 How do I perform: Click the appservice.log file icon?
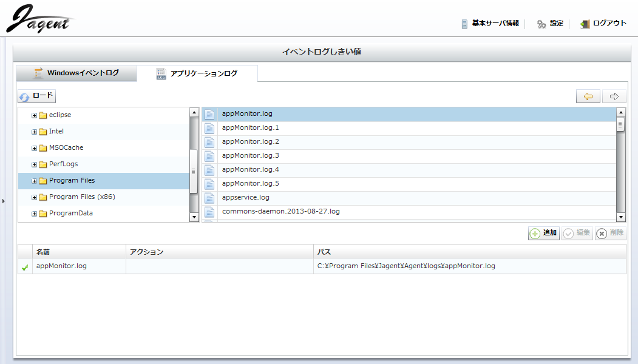pyautogui.click(x=209, y=198)
